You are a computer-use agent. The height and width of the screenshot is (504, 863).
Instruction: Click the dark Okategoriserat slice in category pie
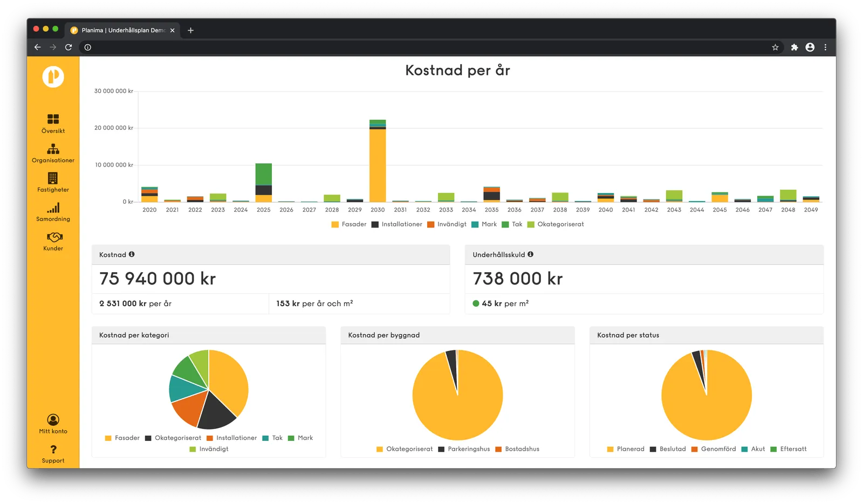click(216, 412)
